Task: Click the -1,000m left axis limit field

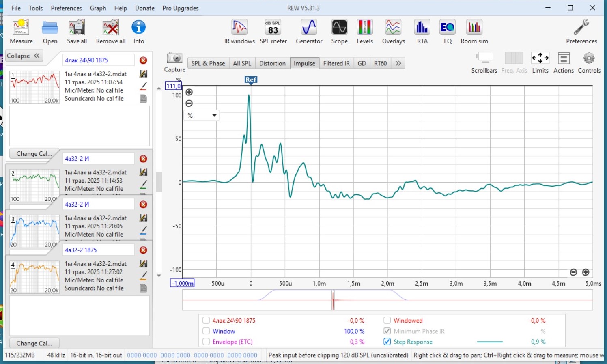Action: pos(182,283)
